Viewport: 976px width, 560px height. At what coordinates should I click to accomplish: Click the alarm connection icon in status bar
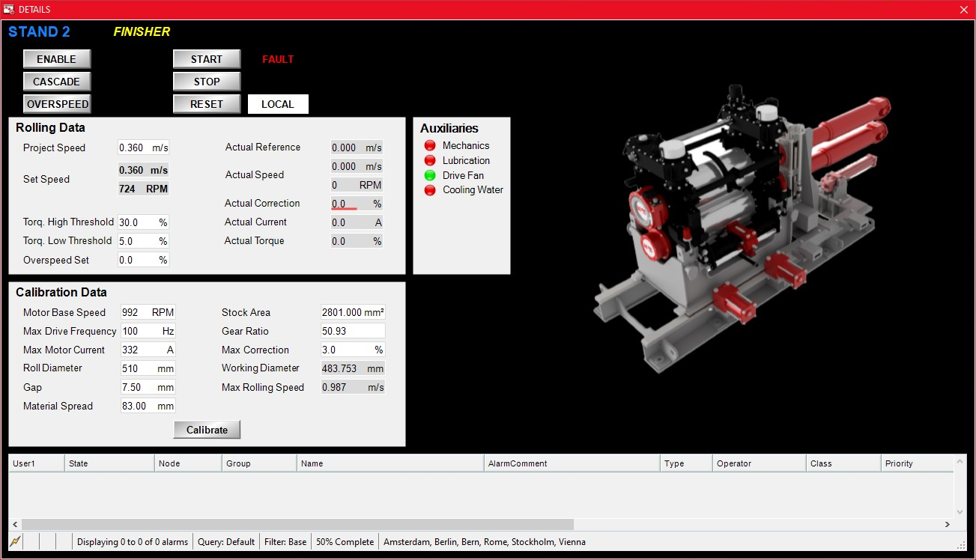[x=15, y=541]
